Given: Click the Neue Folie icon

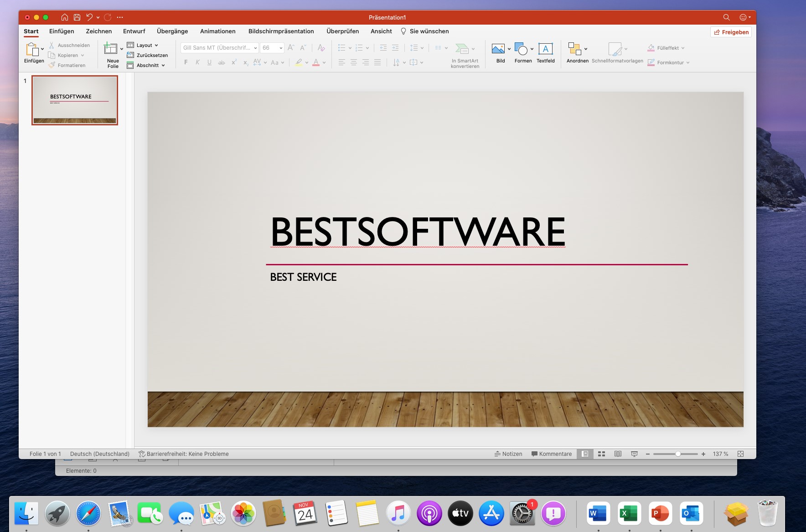Looking at the screenshot, I should coord(110,49).
